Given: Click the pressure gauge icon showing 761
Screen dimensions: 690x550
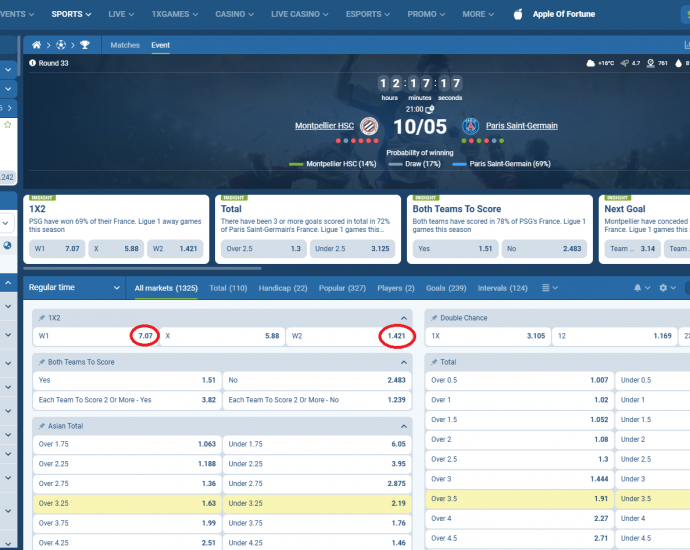Looking at the screenshot, I should pyautogui.click(x=650, y=63).
